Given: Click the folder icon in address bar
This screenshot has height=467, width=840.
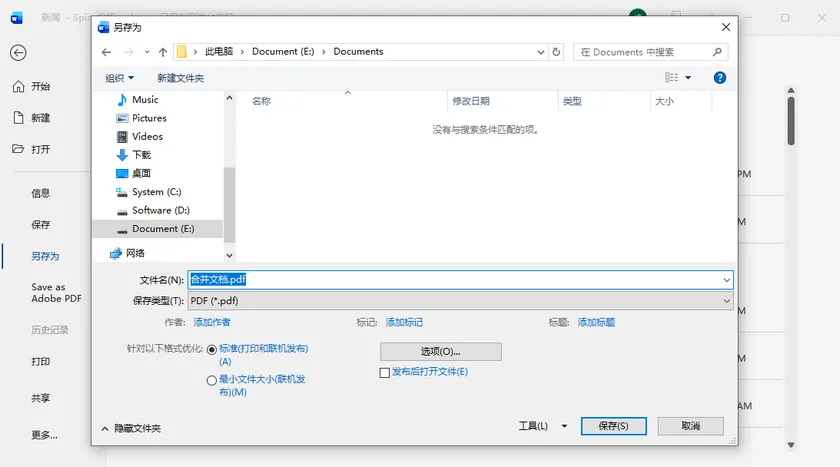Looking at the screenshot, I should click(x=182, y=51).
